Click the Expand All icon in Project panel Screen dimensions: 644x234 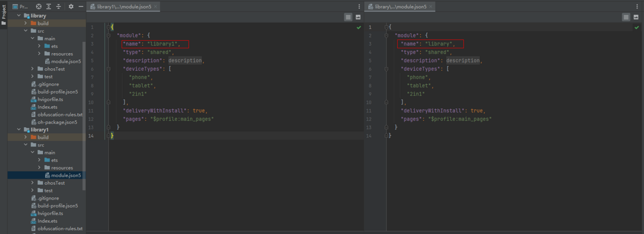tap(49, 6)
